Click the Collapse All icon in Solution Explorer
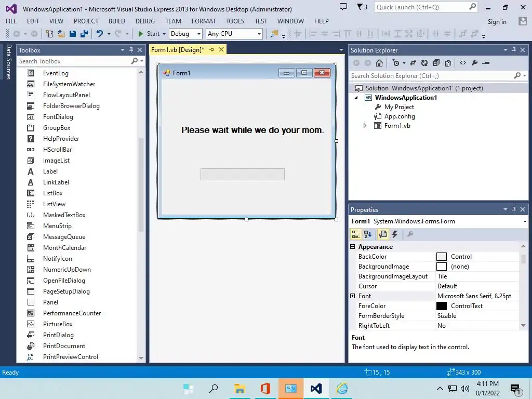This screenshot has width=532, height=399. [436, 63]
